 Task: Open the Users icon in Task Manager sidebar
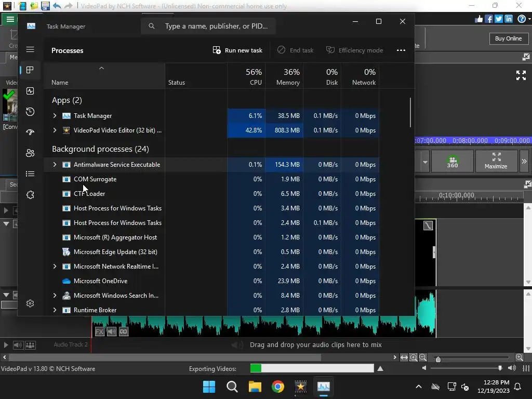[30, 153]
